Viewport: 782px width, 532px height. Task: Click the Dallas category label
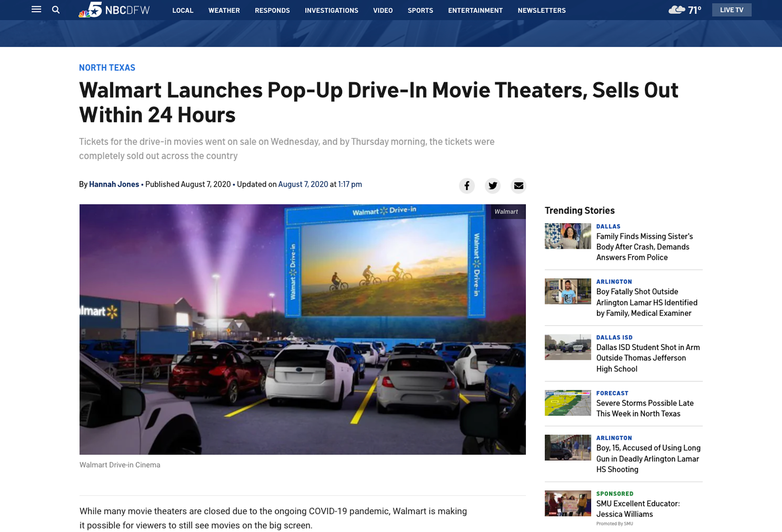(608, 226)
